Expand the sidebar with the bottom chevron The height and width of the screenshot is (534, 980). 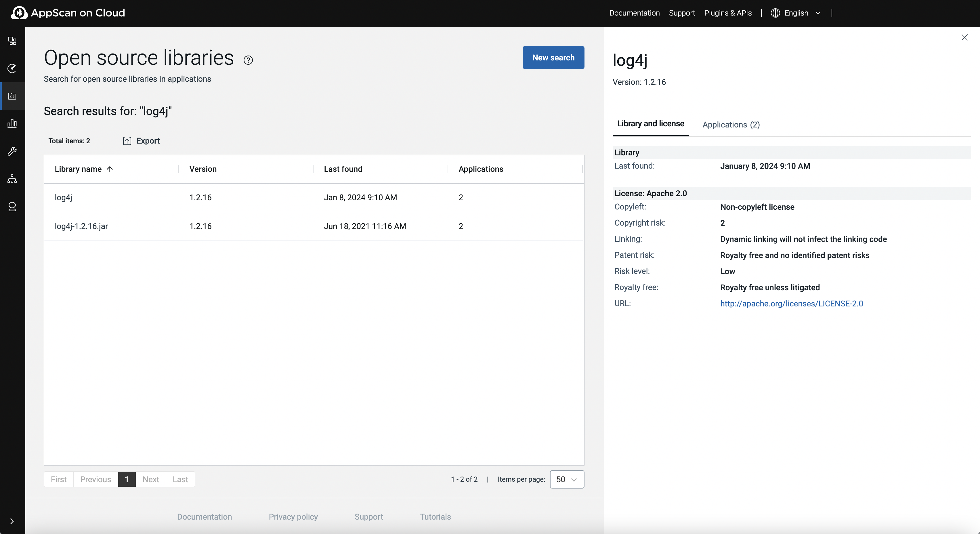click(x=12, y=521)
